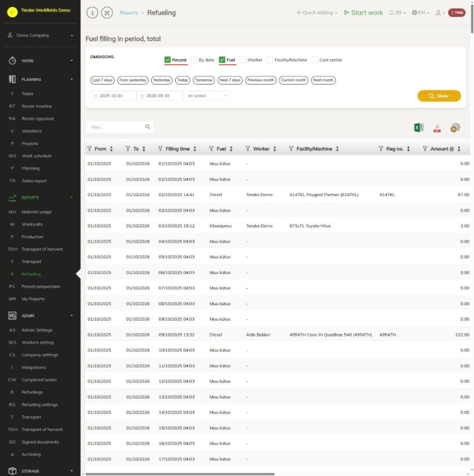
Task: Select the Last 7 days preset
Action: pyautogui.click(x=102, y=80)
